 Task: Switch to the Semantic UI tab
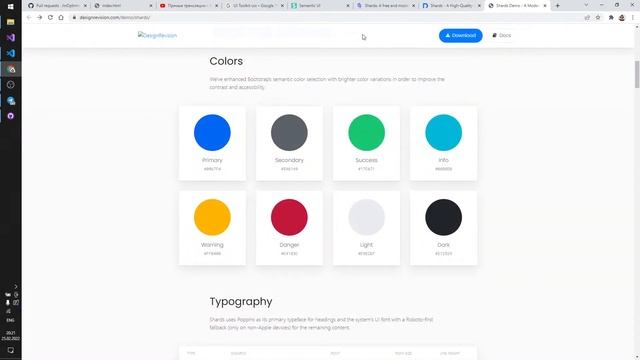coord(319,6)
